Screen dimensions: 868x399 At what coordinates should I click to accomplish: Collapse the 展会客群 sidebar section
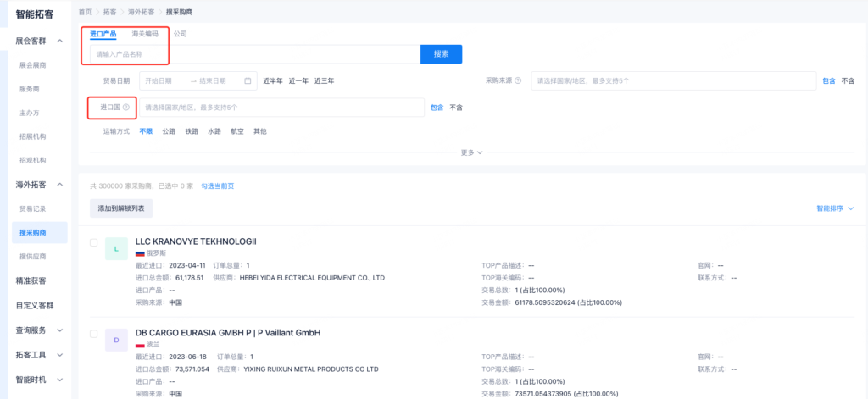pos(59,41)
